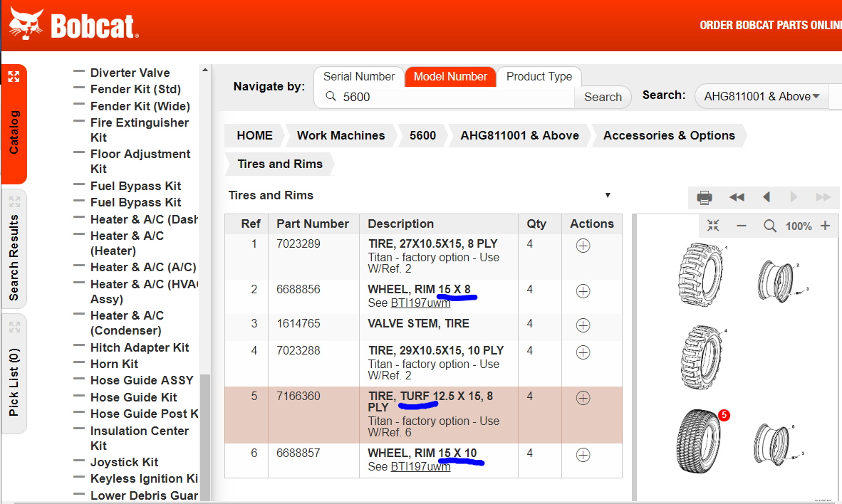The height and width of the screenshot is (504, 842).
Task: Zoom out of the diagram
Action: [x=742, y=226]
